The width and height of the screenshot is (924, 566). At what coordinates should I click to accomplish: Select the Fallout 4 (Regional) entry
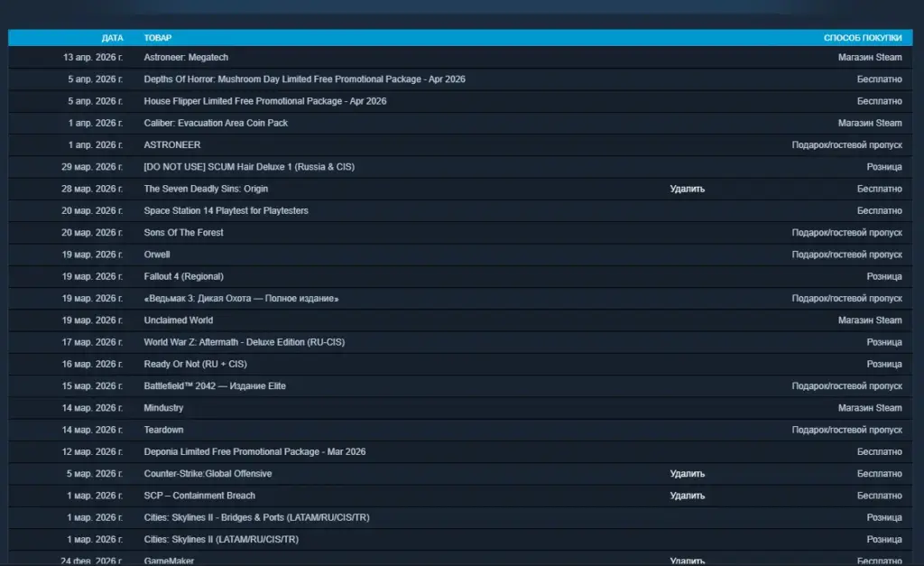tap(183, 276)
